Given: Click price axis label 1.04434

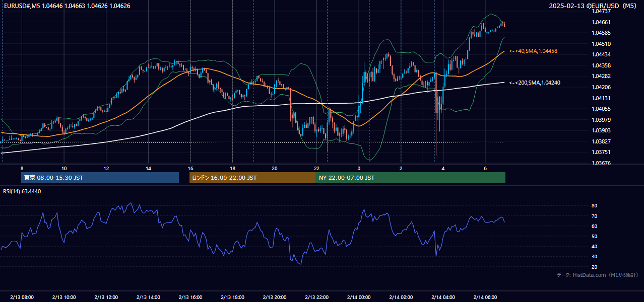Looking at the screenshot, I should (x=601, y=54).
